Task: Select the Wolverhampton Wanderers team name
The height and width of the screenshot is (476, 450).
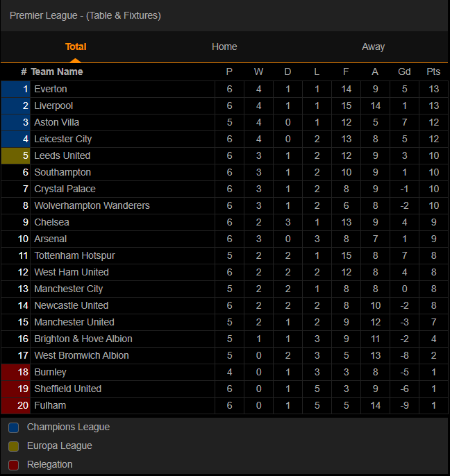Action: pyautogui.click(x=92, y=205)
